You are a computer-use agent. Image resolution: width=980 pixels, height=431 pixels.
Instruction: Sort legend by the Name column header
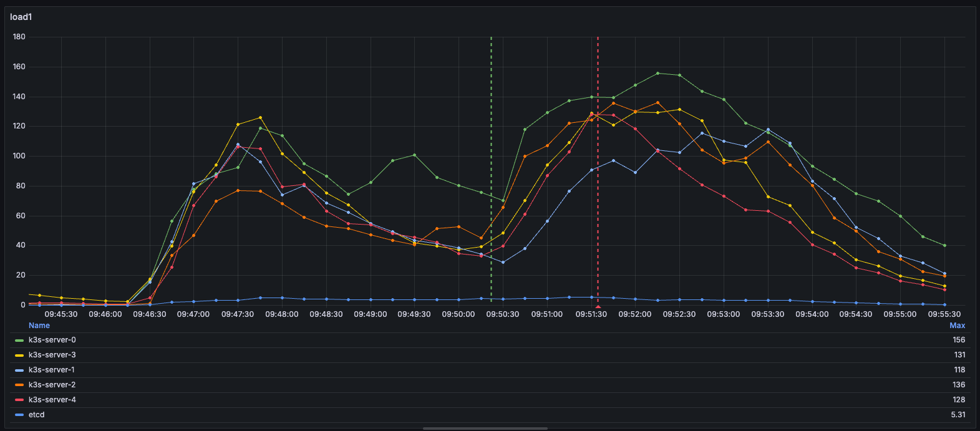tap(39, 326)
